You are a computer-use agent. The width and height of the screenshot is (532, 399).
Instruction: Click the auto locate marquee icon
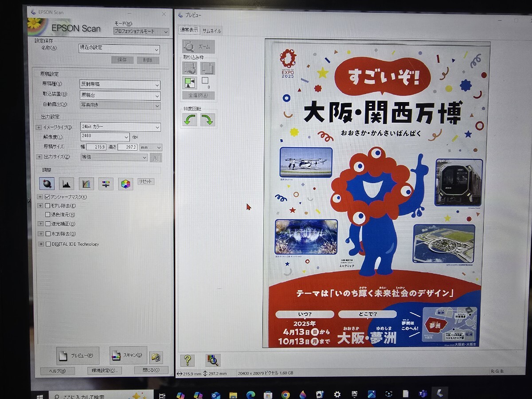pyautogui.click(x=190, y=82)
